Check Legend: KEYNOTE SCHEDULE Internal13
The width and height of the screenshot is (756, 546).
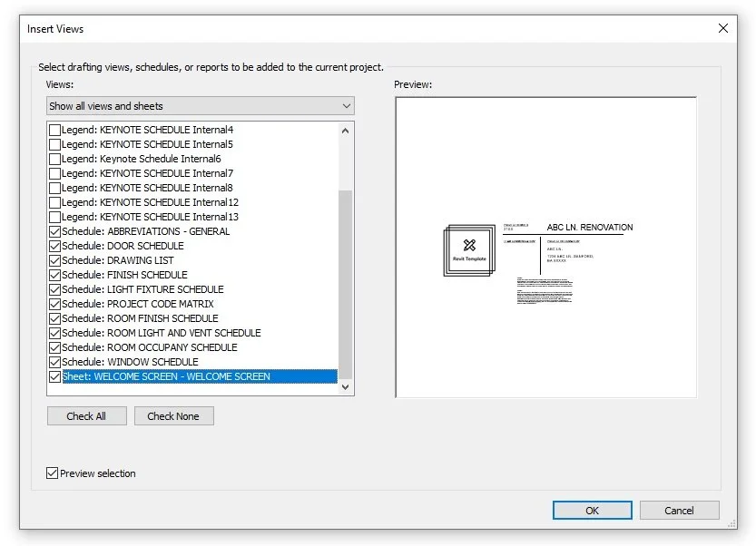[54, 217]
